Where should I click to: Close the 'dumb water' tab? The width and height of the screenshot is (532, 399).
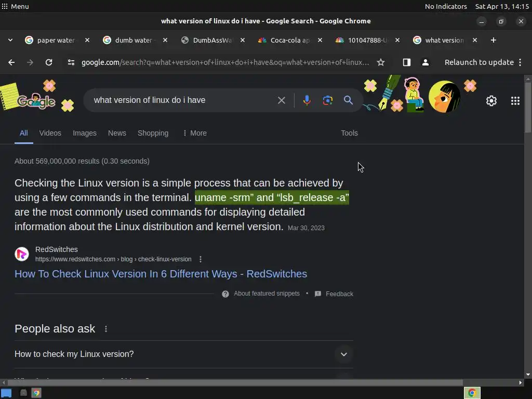pos(165,40)
